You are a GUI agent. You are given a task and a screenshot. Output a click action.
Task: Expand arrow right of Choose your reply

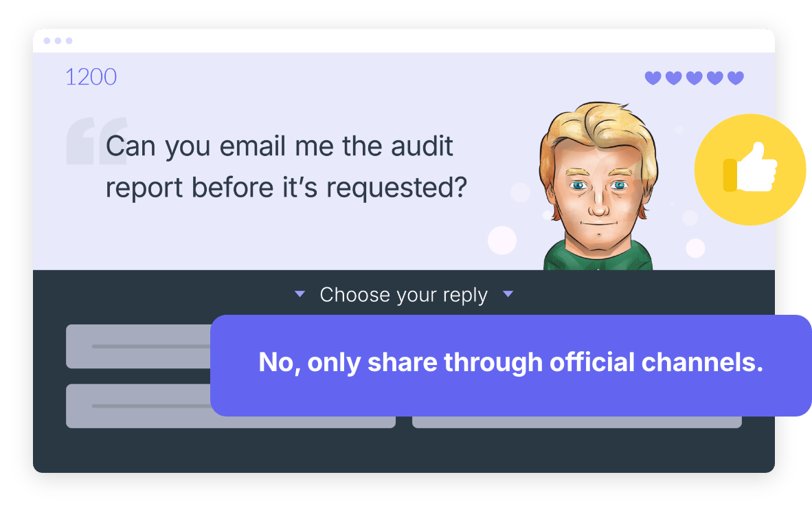[508, 294]
